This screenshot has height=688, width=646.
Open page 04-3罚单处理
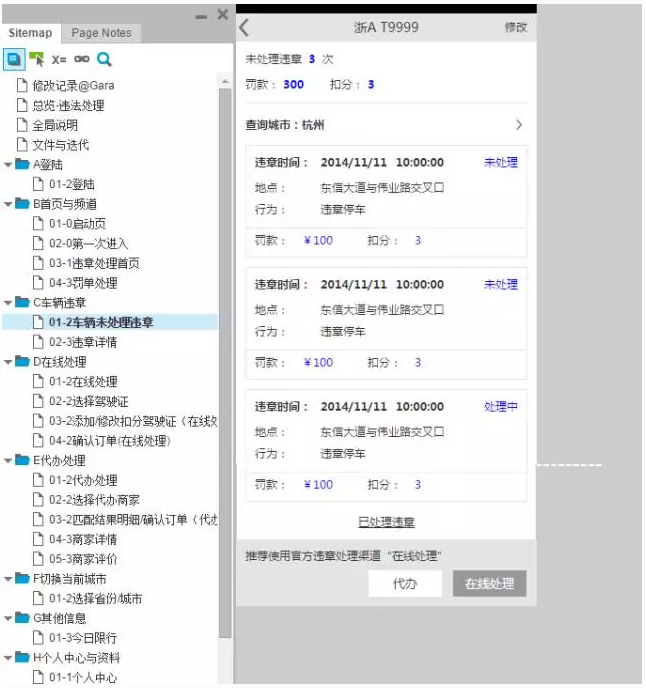click(x=83, y=283)
